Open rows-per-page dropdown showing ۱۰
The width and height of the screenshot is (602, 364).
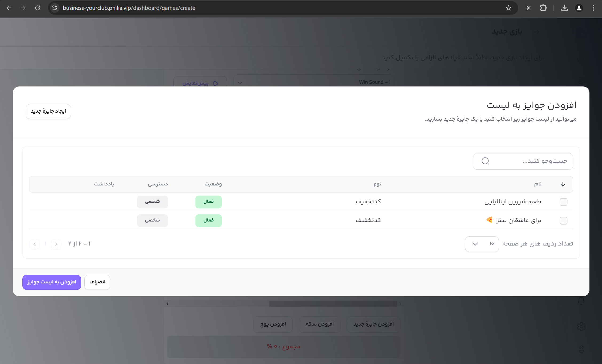pos(482,244)
